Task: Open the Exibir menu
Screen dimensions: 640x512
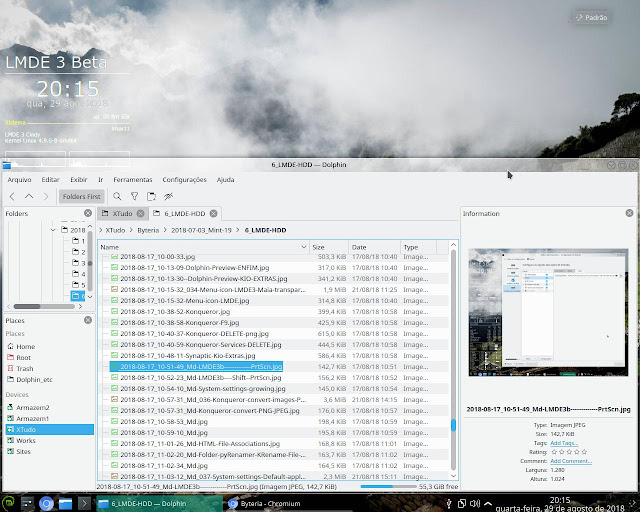Action: point(79,180)
